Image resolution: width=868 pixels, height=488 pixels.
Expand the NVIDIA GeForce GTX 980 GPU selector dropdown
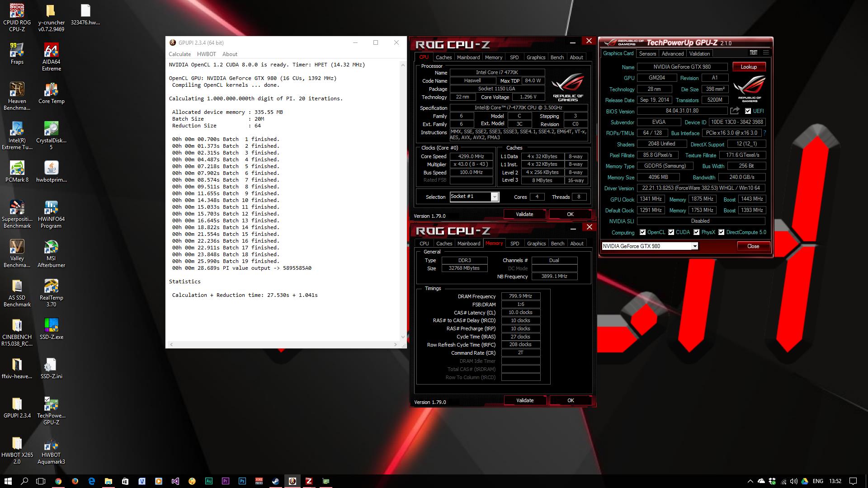click(694, 246)
